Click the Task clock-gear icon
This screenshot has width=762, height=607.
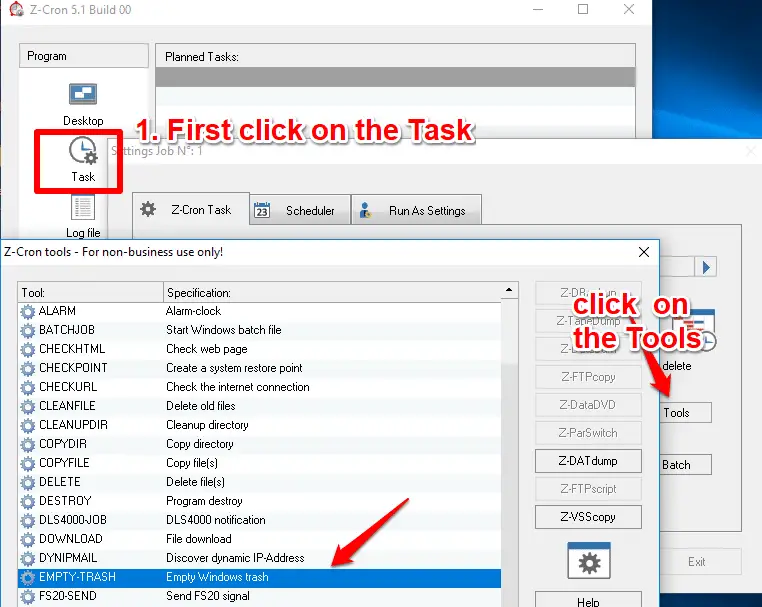pos(83,151)
